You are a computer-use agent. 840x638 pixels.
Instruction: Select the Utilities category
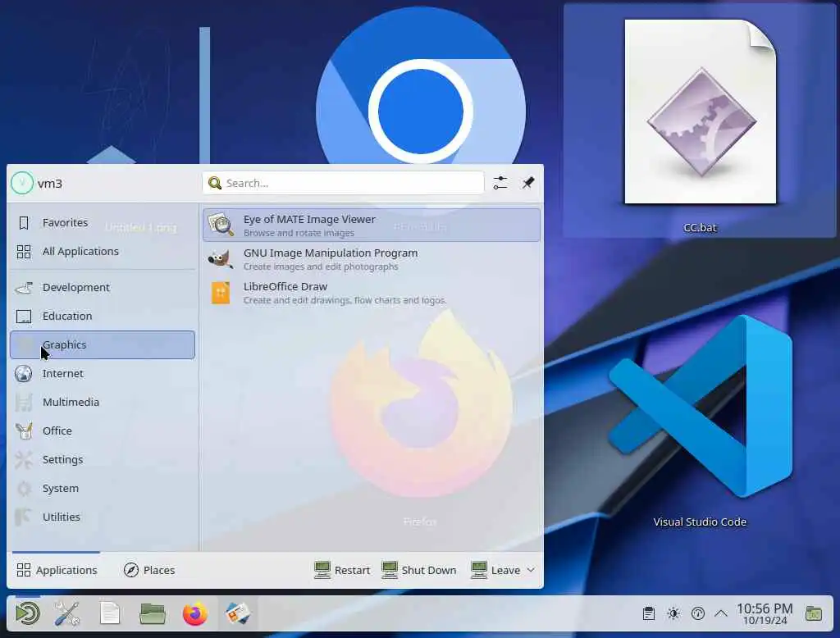[103, 517]
